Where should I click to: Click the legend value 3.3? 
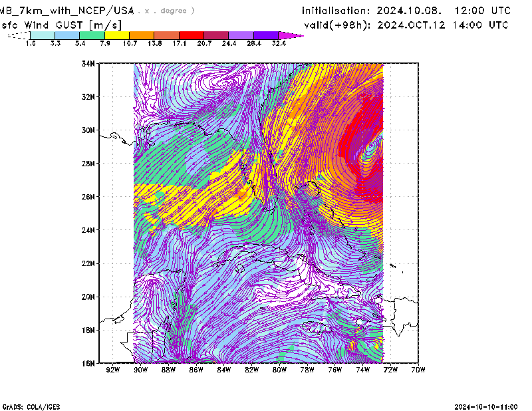pos(55,43)
